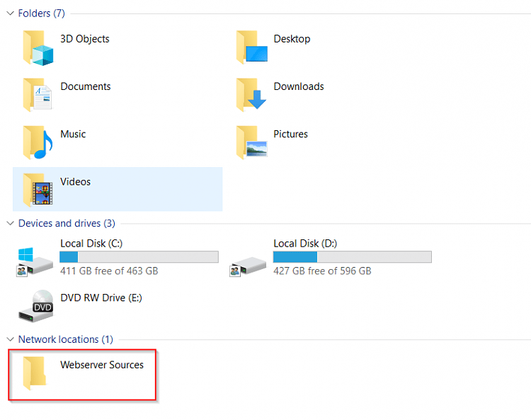Click the Documents label text
Screen dimensions: 531x420
click(86, 86)
